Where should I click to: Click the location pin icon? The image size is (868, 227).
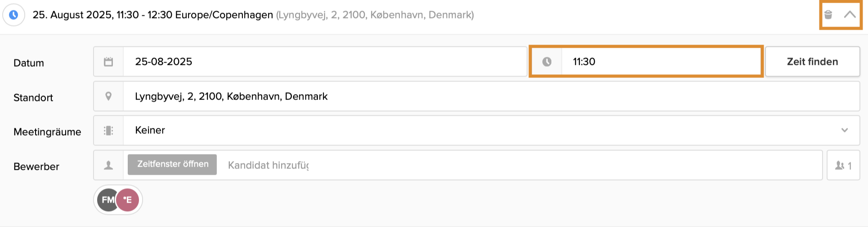click(x=108, y=96)
